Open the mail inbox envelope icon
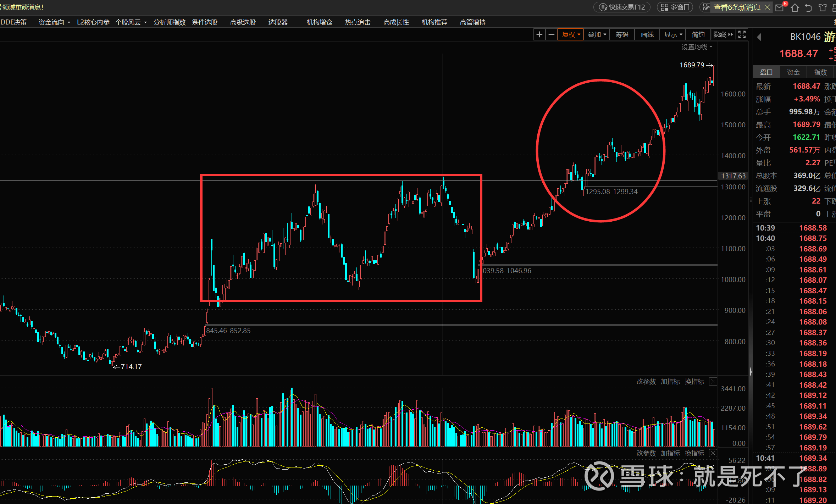The image size is (836, 504). 779,7
